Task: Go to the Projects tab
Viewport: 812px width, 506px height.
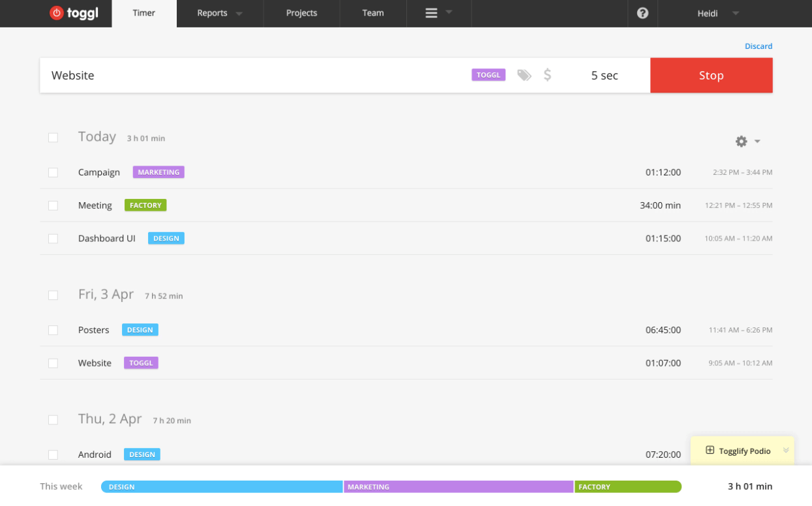Action: (301, 14)
